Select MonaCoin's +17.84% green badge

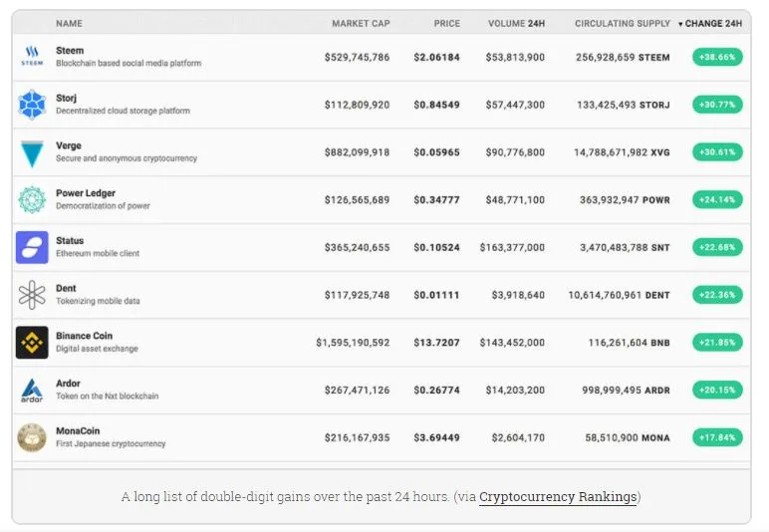pos(717,437)
